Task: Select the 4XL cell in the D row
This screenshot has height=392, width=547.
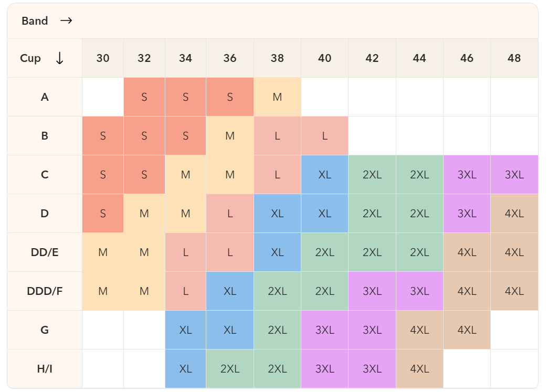Action: (x=514, y=214)
